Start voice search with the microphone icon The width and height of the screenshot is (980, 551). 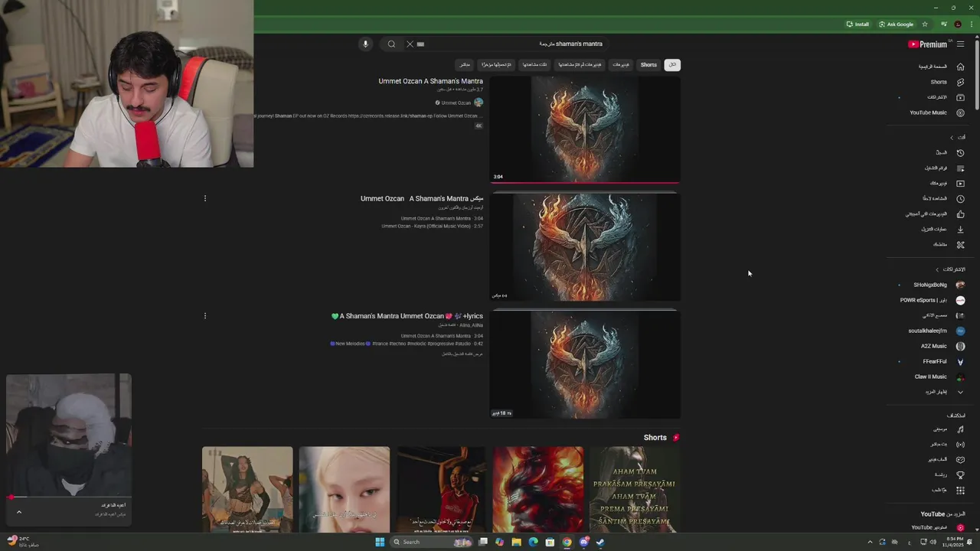365,44
